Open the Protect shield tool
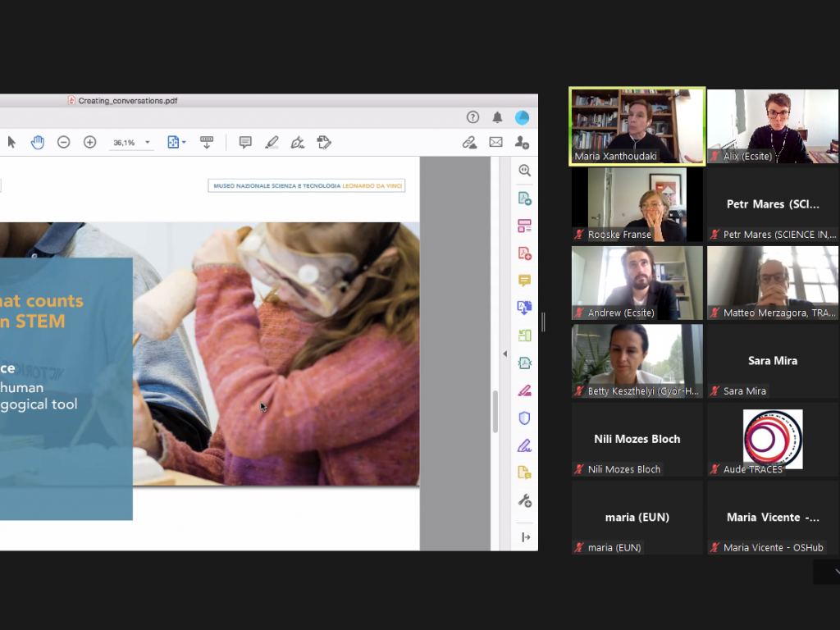 [524, 418]
